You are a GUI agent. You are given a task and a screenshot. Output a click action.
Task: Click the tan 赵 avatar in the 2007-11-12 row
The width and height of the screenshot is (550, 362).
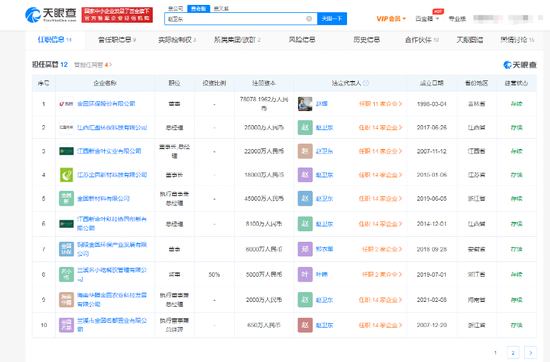tap(305, 151)
